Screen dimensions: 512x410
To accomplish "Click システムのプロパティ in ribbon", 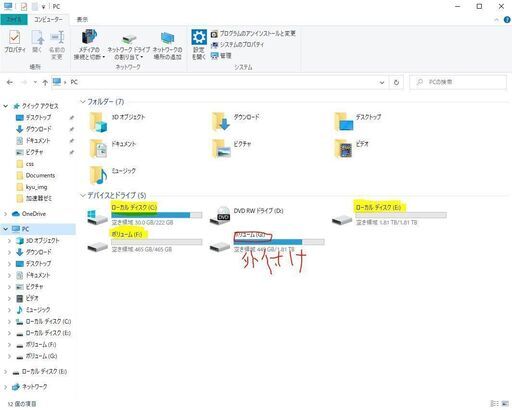I will pyautogui.click(x=237, y=44).
